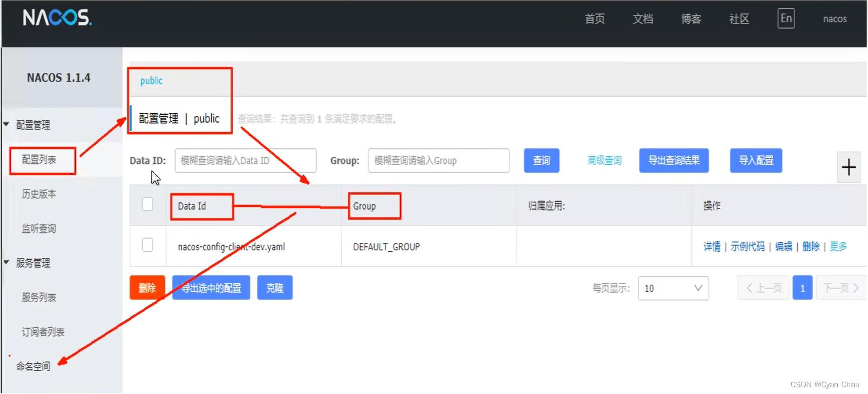The image size is (868, 394).
Task: Open the nacos user menu
Action: [x=835, y=19]
